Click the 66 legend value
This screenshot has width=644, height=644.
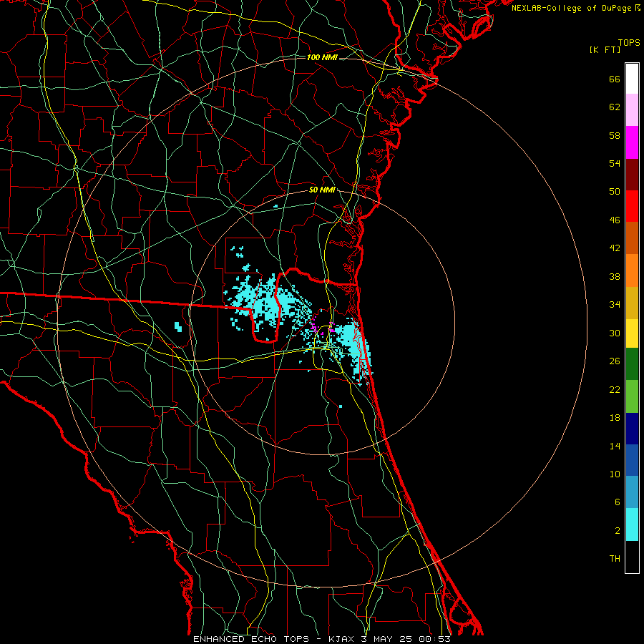coord(615,79)
